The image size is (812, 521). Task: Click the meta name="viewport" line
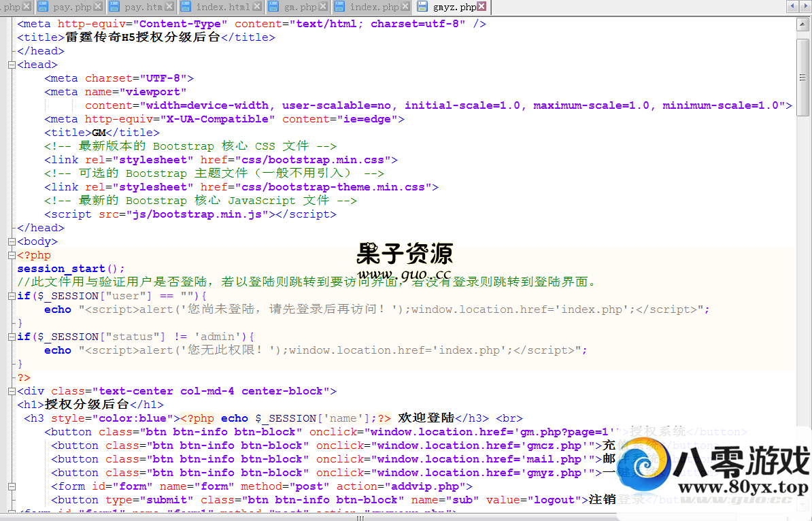click(116, 92)
